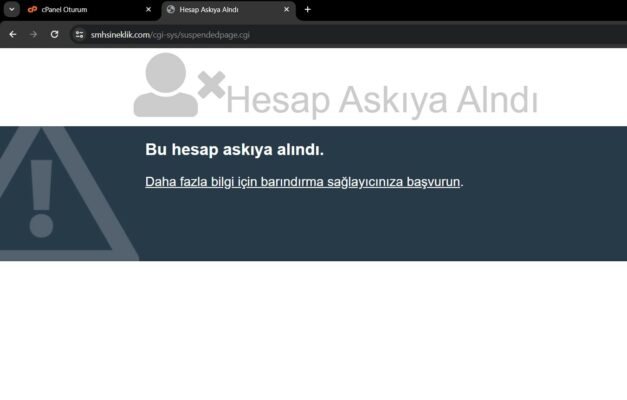Open the tab search dropdown chevron
This screenshot has height=400, width=627.
click(x=13, y=10)
